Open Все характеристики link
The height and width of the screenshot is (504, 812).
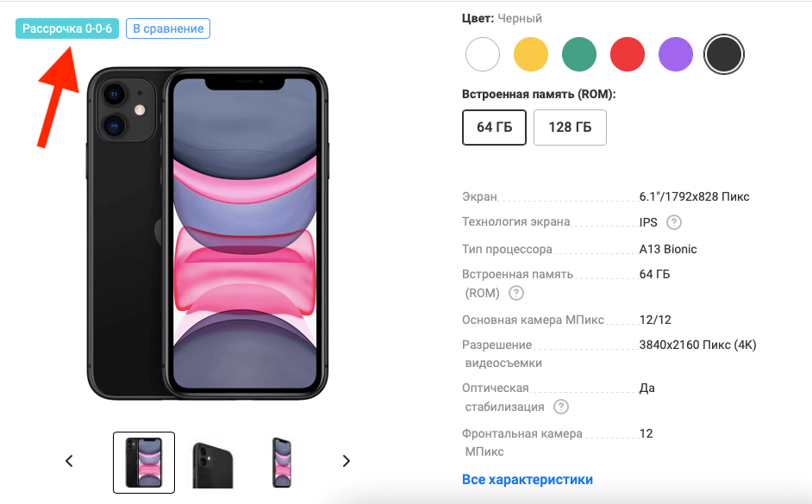pyautogui.click(x=528, y=480)
